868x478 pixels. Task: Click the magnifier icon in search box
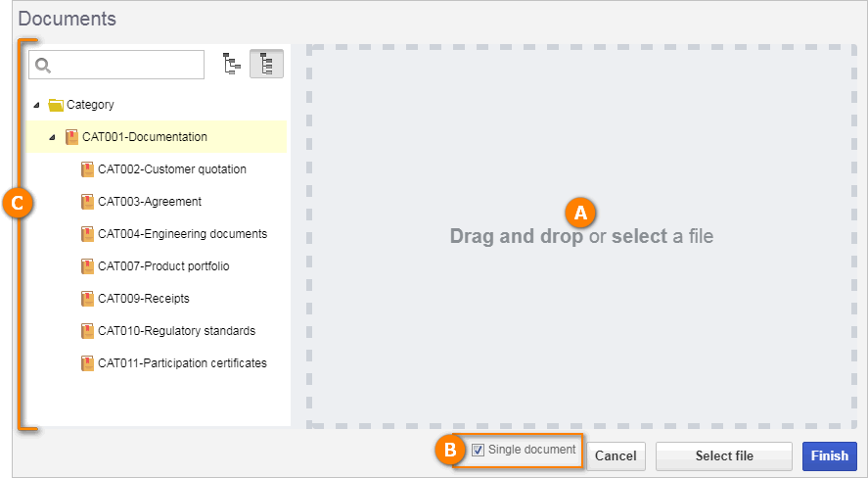(x=43, y=66)
